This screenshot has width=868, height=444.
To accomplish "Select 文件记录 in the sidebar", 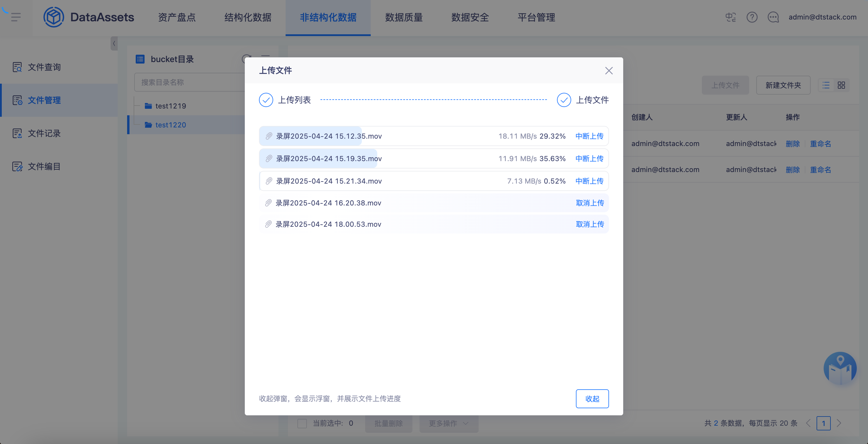I will coord(44,133).
